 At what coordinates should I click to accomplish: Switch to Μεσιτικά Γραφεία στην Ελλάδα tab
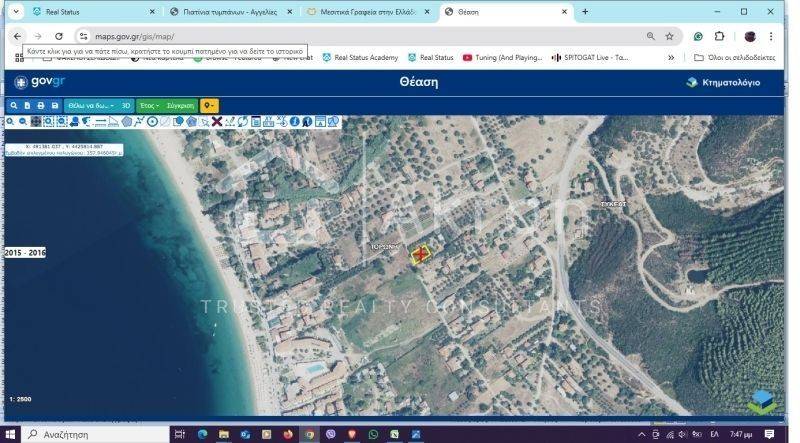tap(366, 12)
